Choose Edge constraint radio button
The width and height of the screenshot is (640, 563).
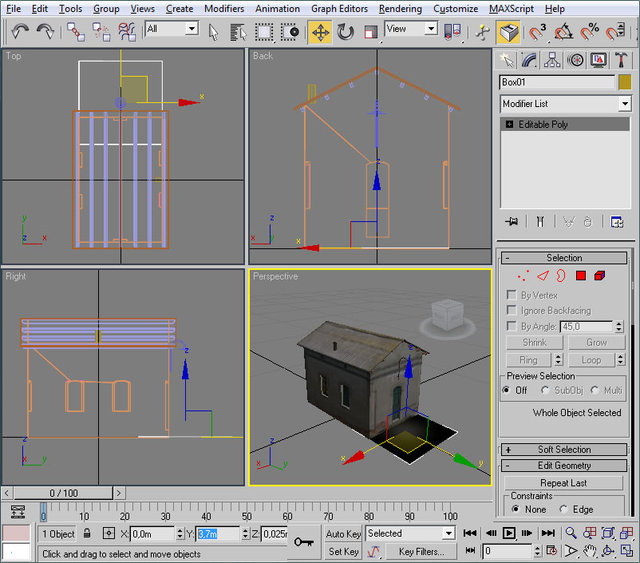[x=564, y=509]
